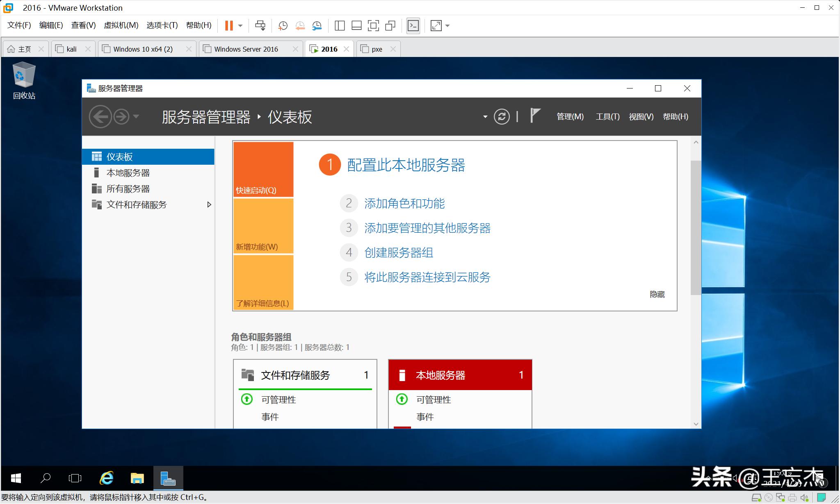Suspend the virtual machine with pause icon
Screen dimensions: 840x504
[228, 25]
